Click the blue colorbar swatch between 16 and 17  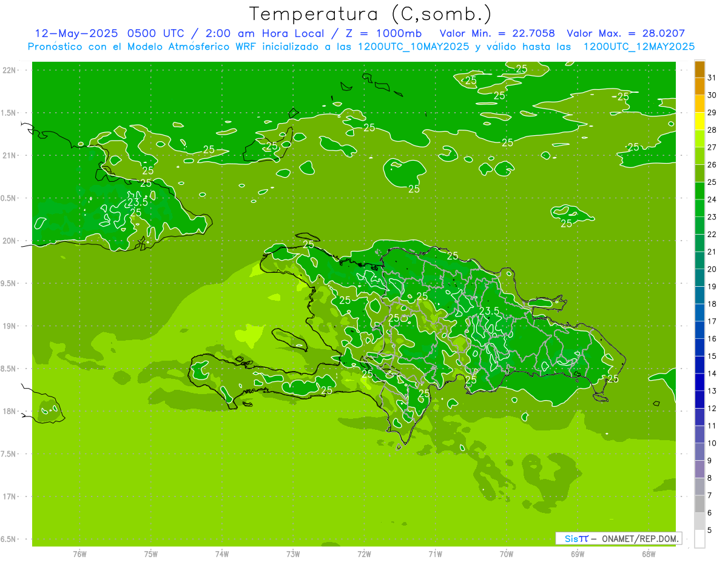point(699,330)
